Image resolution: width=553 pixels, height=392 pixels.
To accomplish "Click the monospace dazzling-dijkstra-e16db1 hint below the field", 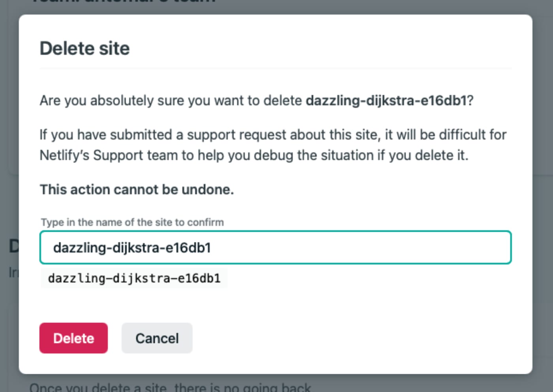I will click(x=134, y=278).
